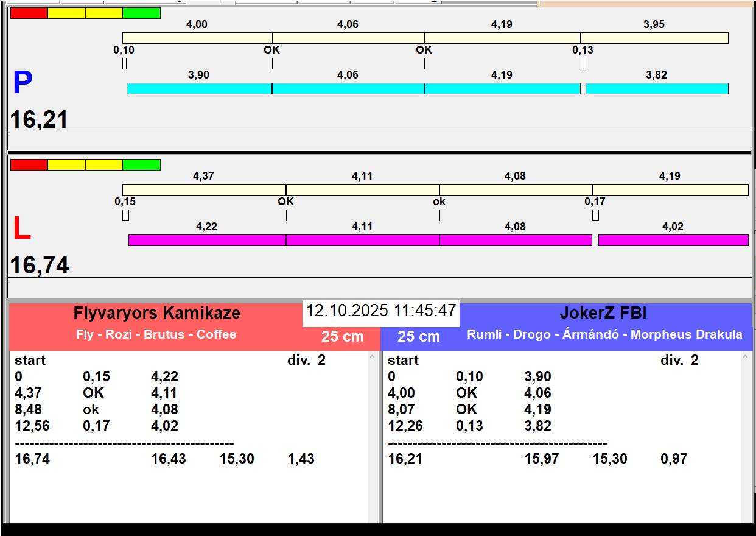The width and height of the screenshot is (756, 536).
Task: Click scroll-up arrow of Flyvaryors Kamikaze results list
Action: tap(373, 358)
